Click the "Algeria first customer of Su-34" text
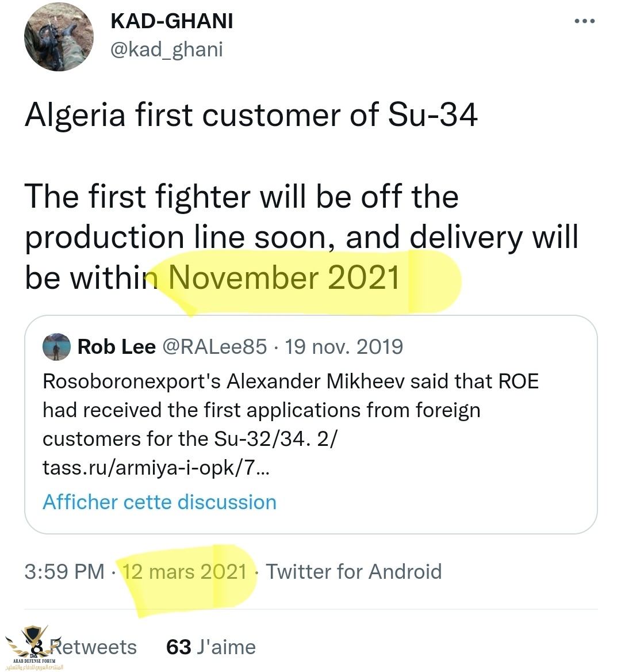The image size is (621, 672). click(x=251, y=114)
